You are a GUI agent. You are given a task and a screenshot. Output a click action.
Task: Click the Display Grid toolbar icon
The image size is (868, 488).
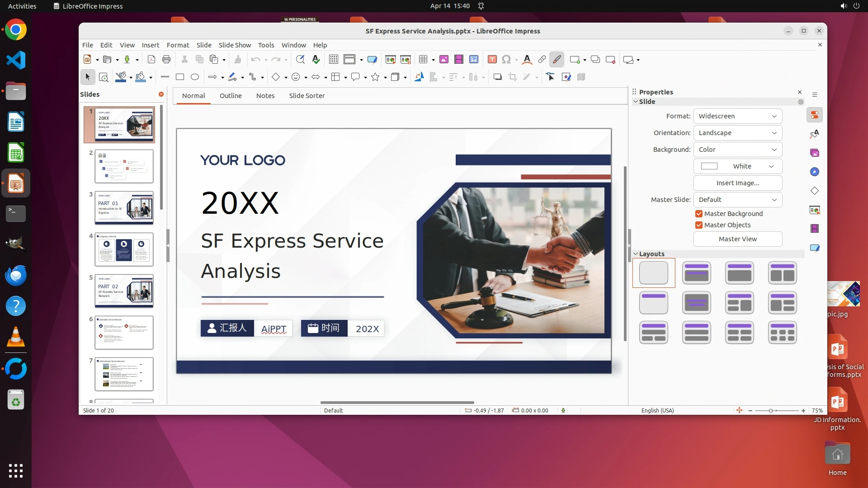pyautogui.click(x=334, y=60)
